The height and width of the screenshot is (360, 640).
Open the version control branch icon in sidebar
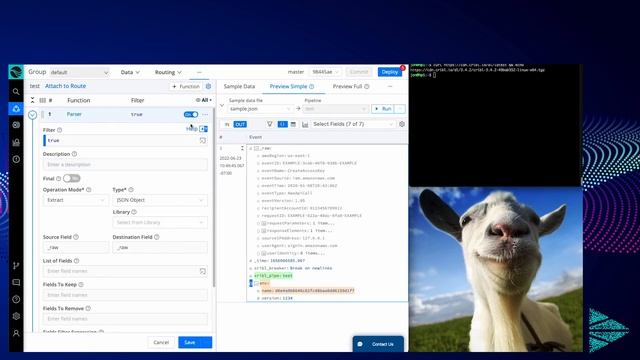pos(16,266)
